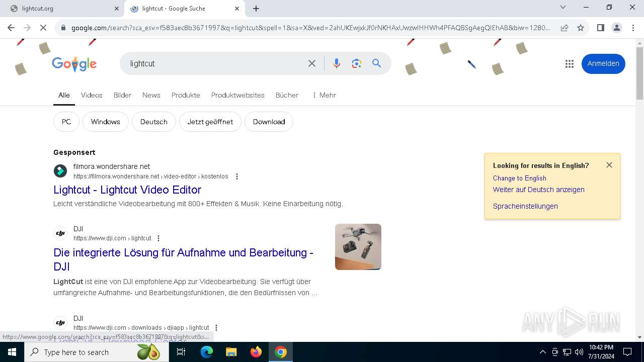Screen dimensions: 644x362
Task: Click Filmora favicon in sponsored result
Action: 60,171
